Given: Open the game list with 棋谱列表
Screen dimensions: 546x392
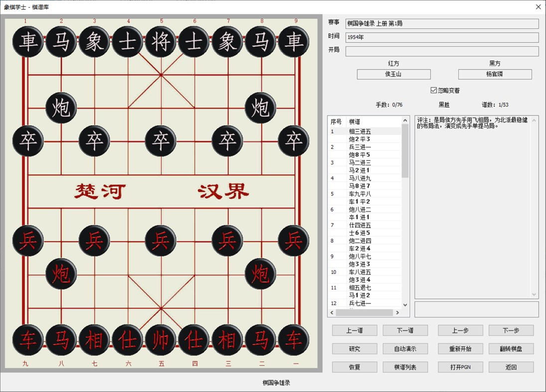Looking at the screenshot, I should pos(405,367).
